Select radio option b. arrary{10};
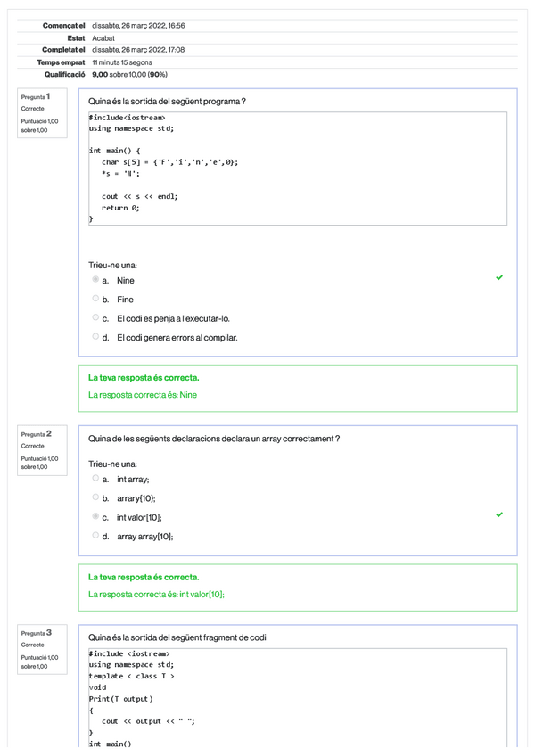 [95, 498]
